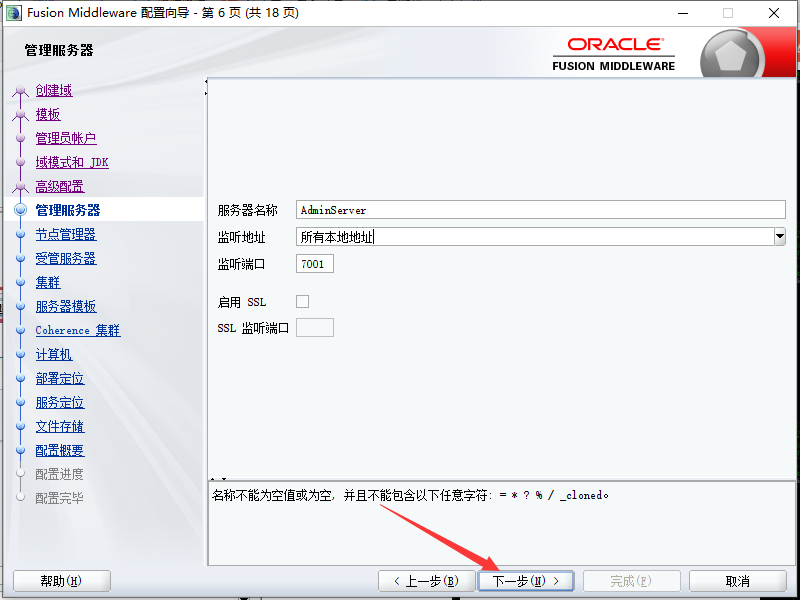This screenshot has height=600, width=800.
Task: Go to the 模板 step
Action: coord(48,114)
